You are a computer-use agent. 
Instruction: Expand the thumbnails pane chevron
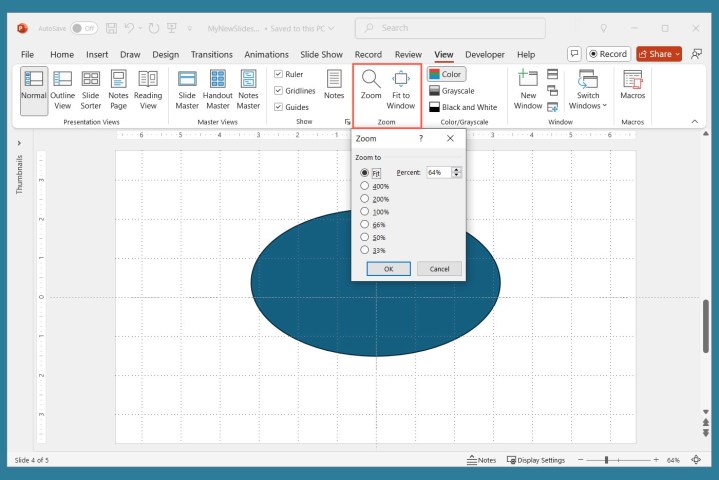pos(19,143)
